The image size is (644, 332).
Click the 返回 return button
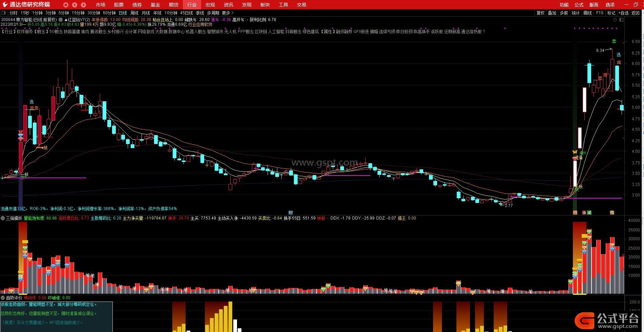point(636,13)
